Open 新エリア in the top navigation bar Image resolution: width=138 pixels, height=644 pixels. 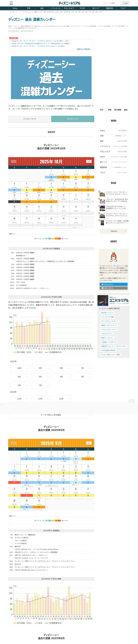point(96,8)
